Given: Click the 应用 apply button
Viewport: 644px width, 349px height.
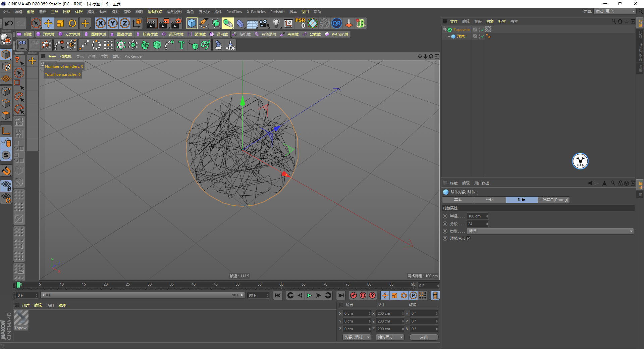Looking at the screenshot, I should 424,337.
